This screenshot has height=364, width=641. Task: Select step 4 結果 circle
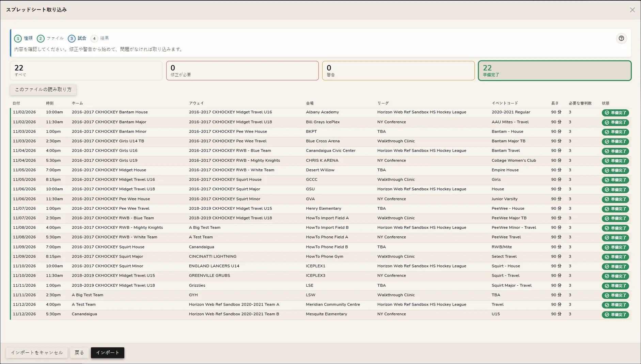coord(94,38)
